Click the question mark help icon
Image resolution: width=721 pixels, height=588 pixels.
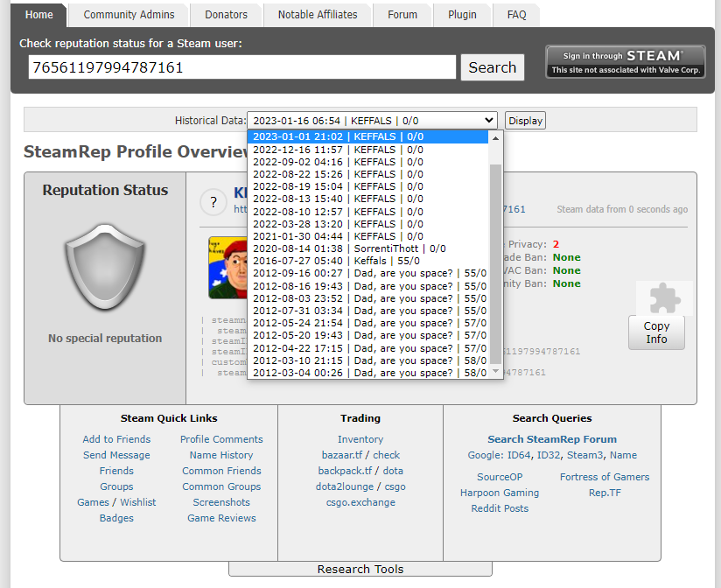coord(213,203)
